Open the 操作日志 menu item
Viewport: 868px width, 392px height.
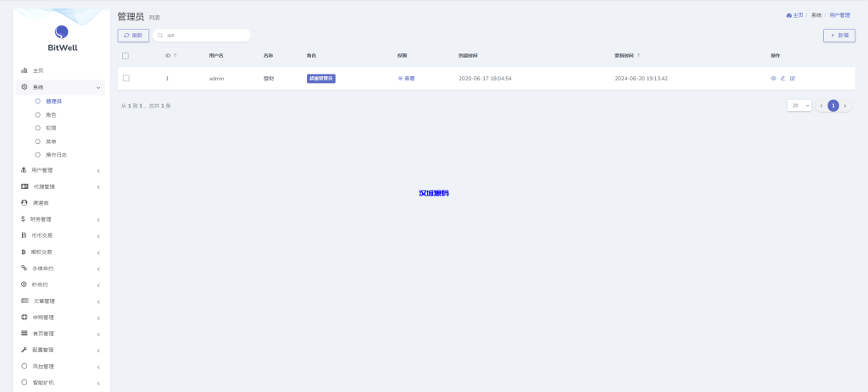click(56, 155)
